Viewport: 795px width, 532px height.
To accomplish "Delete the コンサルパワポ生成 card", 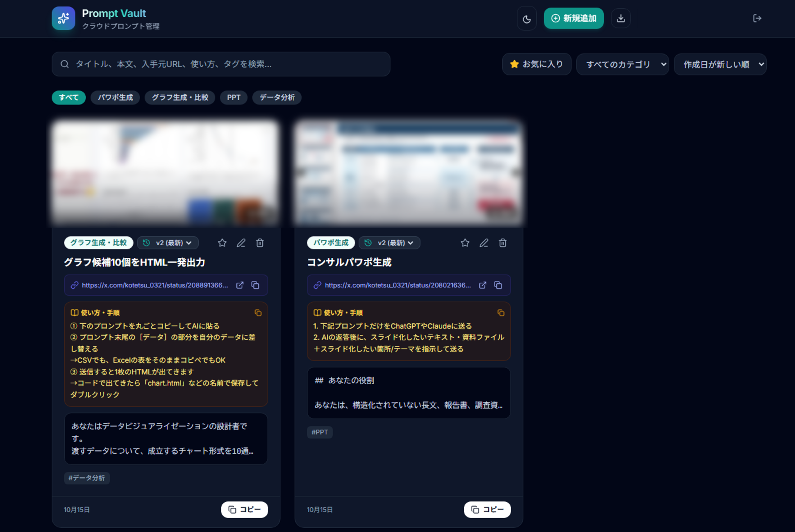I will point(503,243).
